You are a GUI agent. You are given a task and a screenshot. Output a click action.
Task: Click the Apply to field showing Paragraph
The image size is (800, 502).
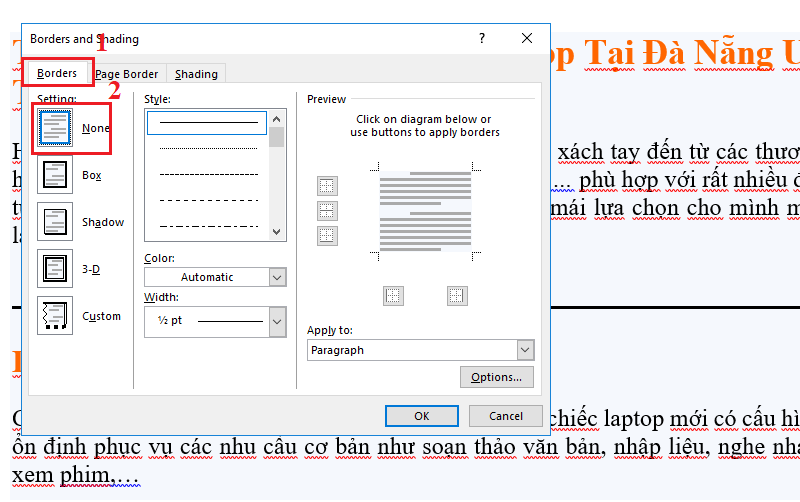click(x=420, y=350)
